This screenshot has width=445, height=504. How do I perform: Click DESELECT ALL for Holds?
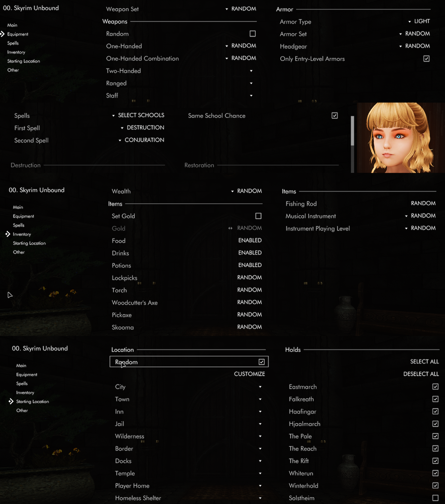[x=421, y=374]
